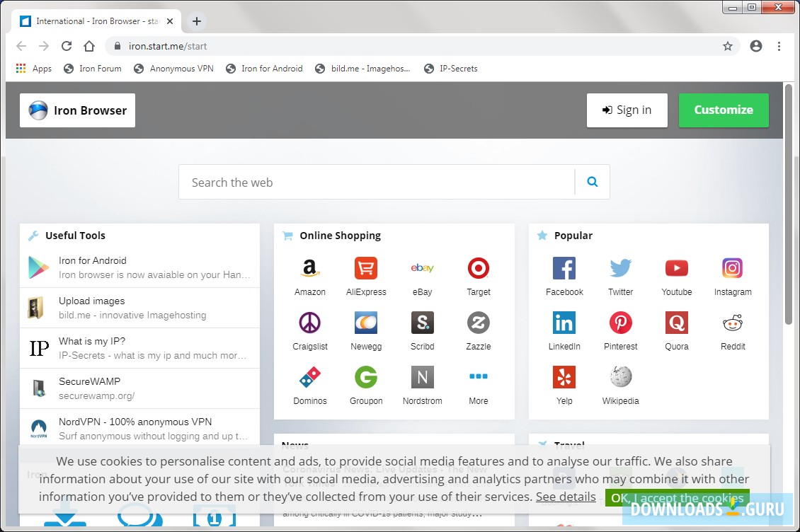Click the Useful Tools heading
Screen dimensions: 800x532
[x=75, y=236]
